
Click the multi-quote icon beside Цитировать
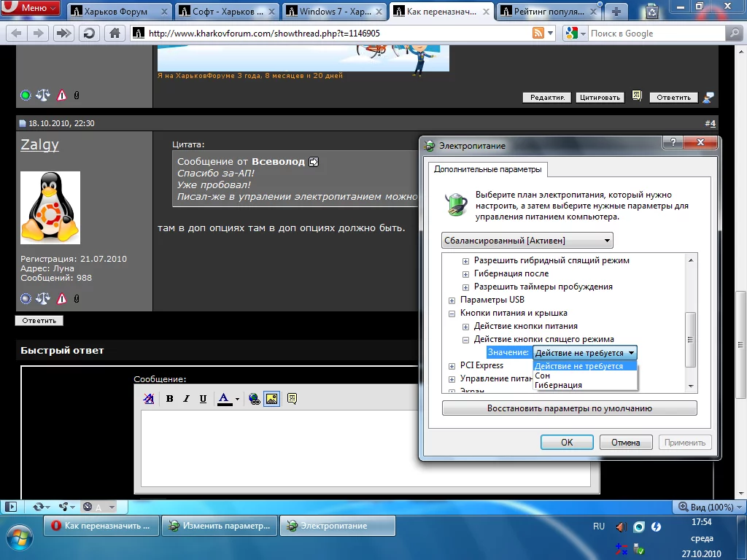coord(637,96)
